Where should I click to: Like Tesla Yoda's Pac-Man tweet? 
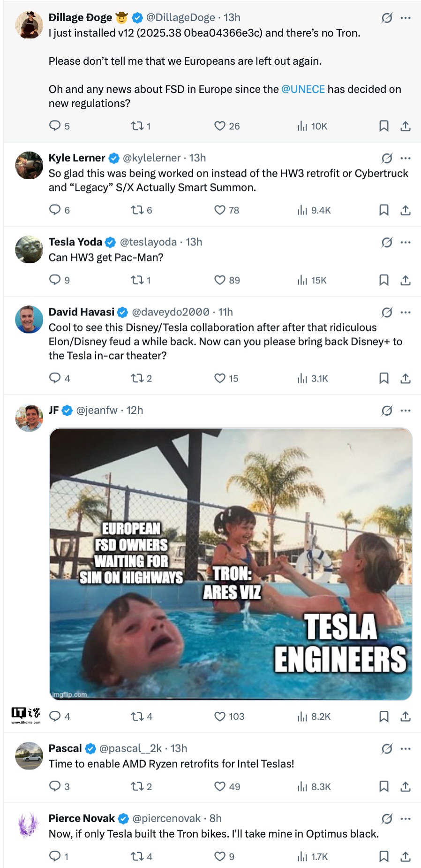220,280
